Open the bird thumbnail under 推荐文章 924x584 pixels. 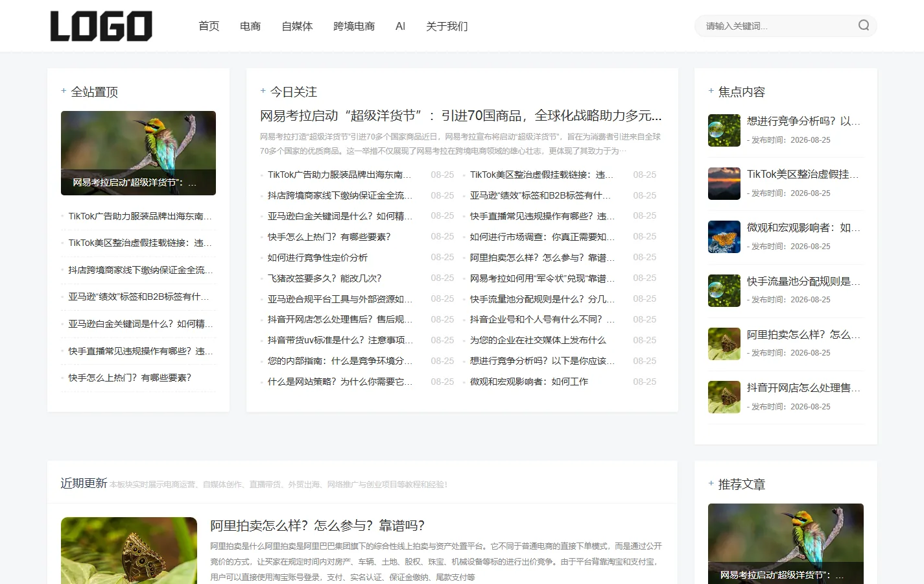[x=786, y=544]
